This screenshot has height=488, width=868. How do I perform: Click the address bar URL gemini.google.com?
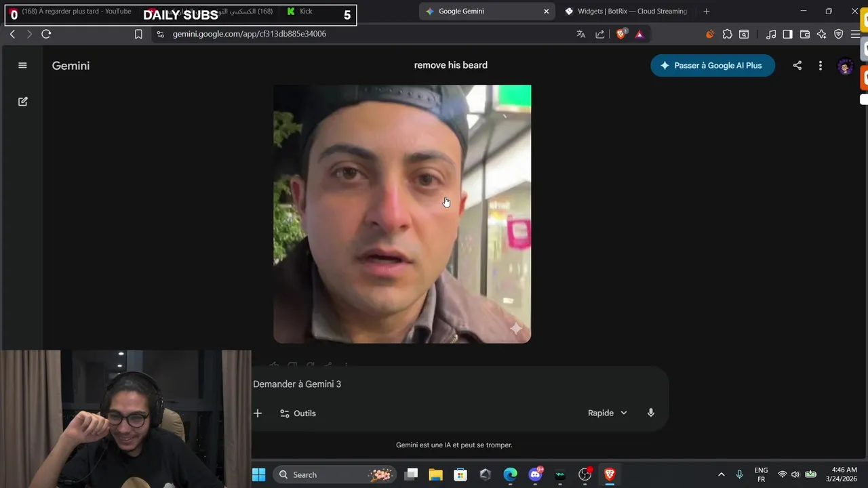pyautogui.click(x=249, y=34)
